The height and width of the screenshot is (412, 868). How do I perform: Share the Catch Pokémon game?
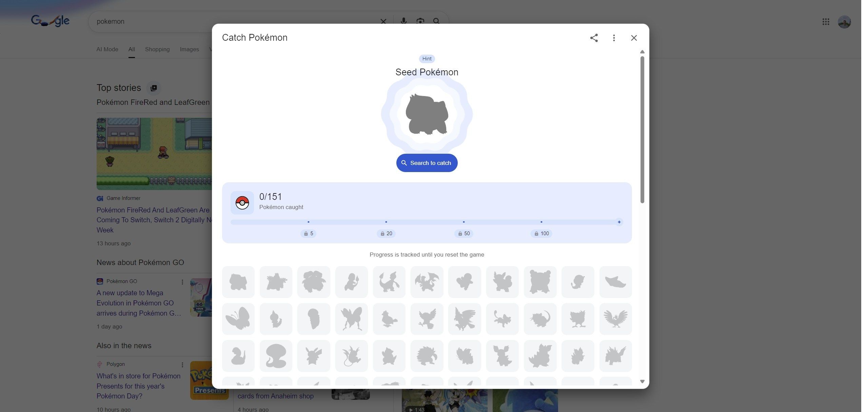(x=594, y=38)
